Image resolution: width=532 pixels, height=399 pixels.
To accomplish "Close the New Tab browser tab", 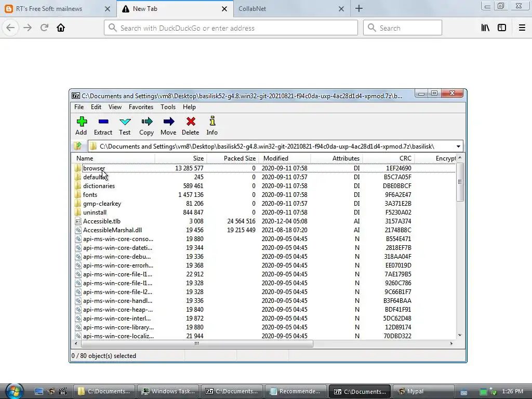I will (224, 9).
